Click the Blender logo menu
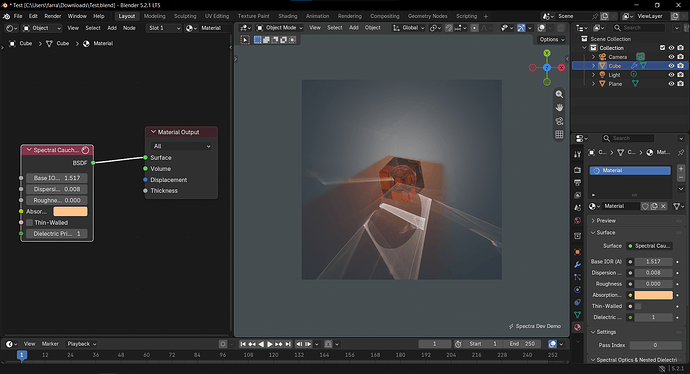Screen dimensions: 690x374 coord(6,16)
